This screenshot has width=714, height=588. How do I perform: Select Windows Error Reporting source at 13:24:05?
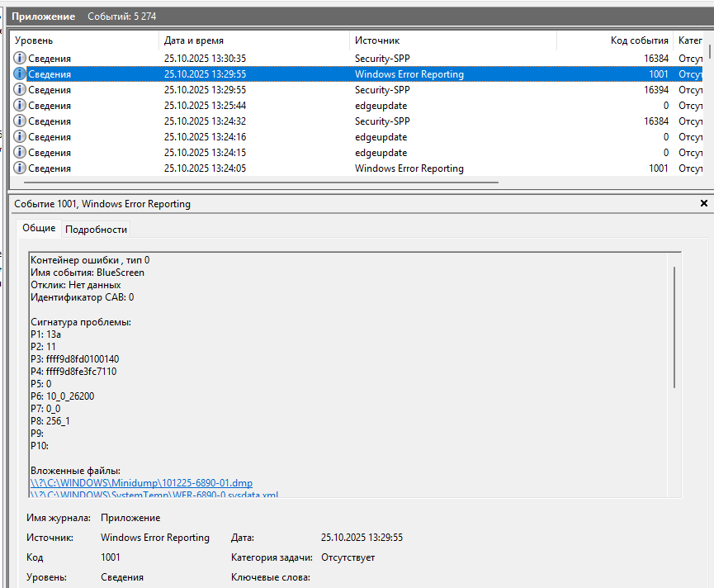point(409,168)
